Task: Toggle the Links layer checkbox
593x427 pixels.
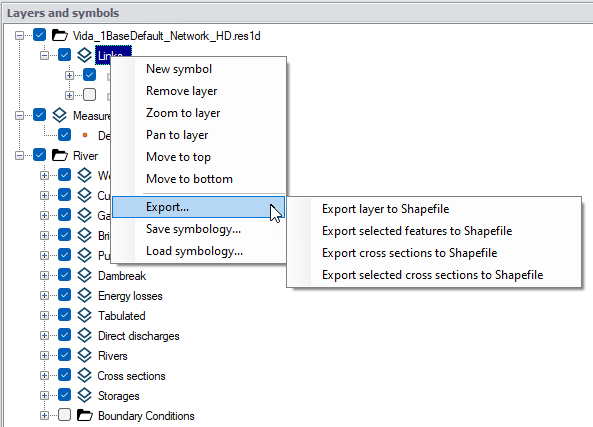Action: pyautogui.click(x=64, y=55)
